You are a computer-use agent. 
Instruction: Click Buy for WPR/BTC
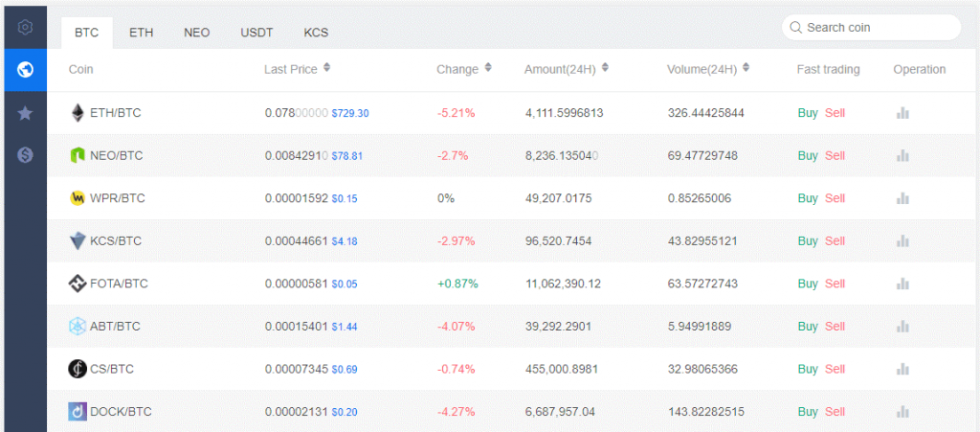pyautogui.click(x=808, y=198)
